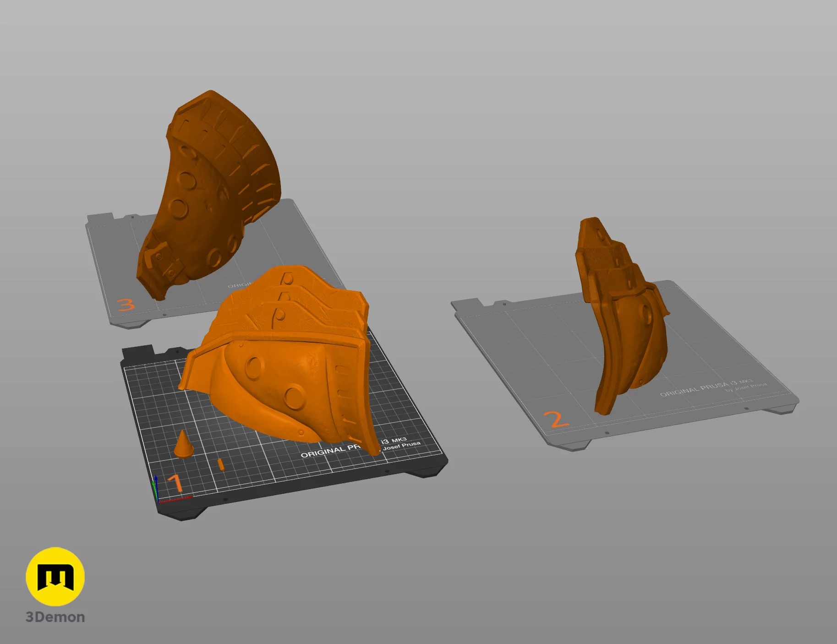Click the orange number 1 bed label
Screen dimensions: 837x644
click(x=175, y=483)
